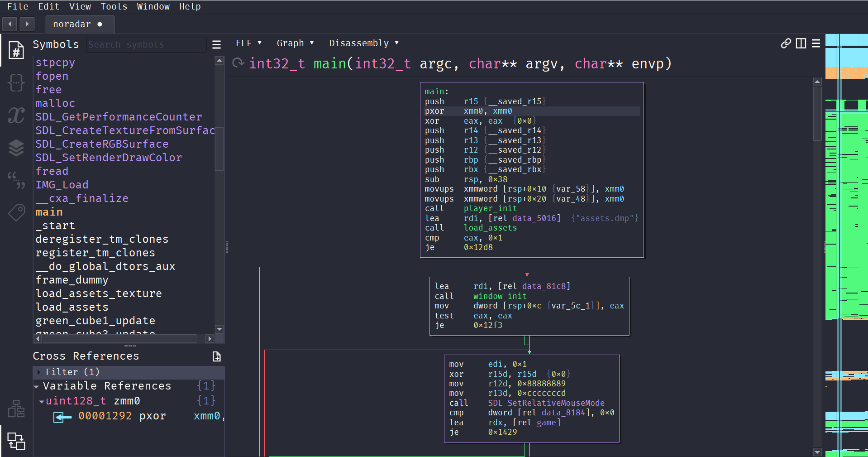The height and width of the screenshot is (457, 868).
Task: Follow the window_init call target
Action: (x=500, y=296)
